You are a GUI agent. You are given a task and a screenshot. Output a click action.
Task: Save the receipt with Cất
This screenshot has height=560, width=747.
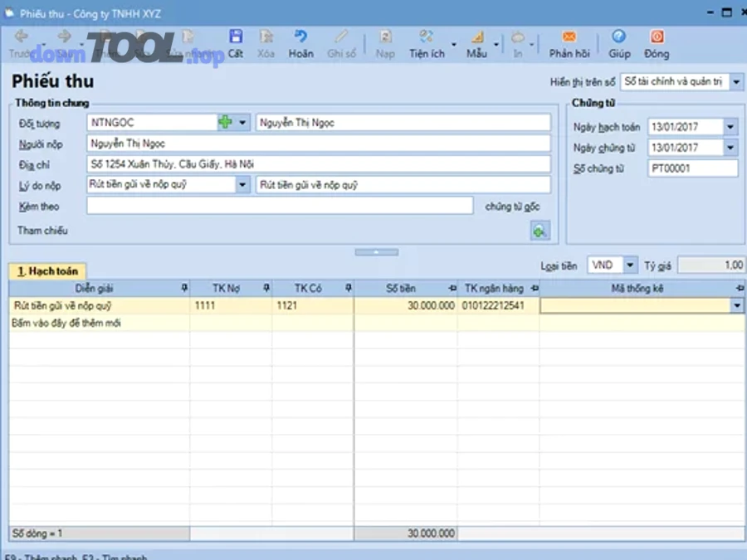tap(236, 44)
